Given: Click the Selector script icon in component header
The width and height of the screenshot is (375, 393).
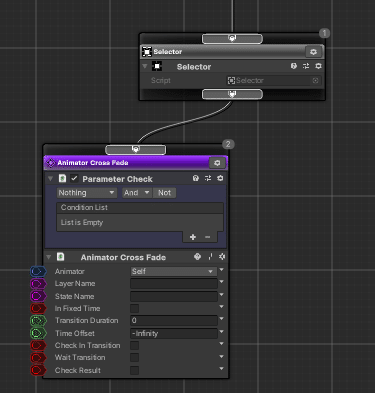Looking at the screenshot, I should [157, 66].
